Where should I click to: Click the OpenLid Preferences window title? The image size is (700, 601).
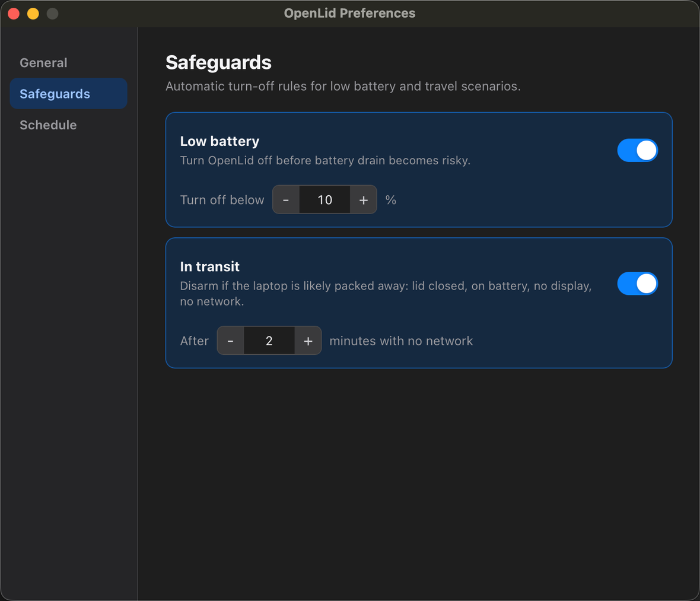coord(349,14)
